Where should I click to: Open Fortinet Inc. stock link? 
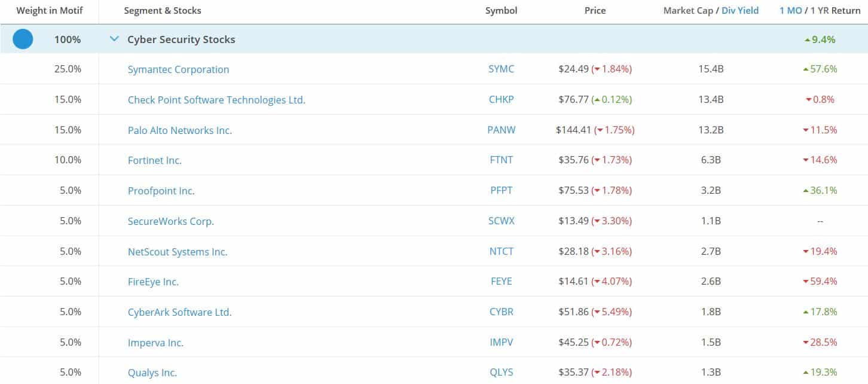(154, 160)
